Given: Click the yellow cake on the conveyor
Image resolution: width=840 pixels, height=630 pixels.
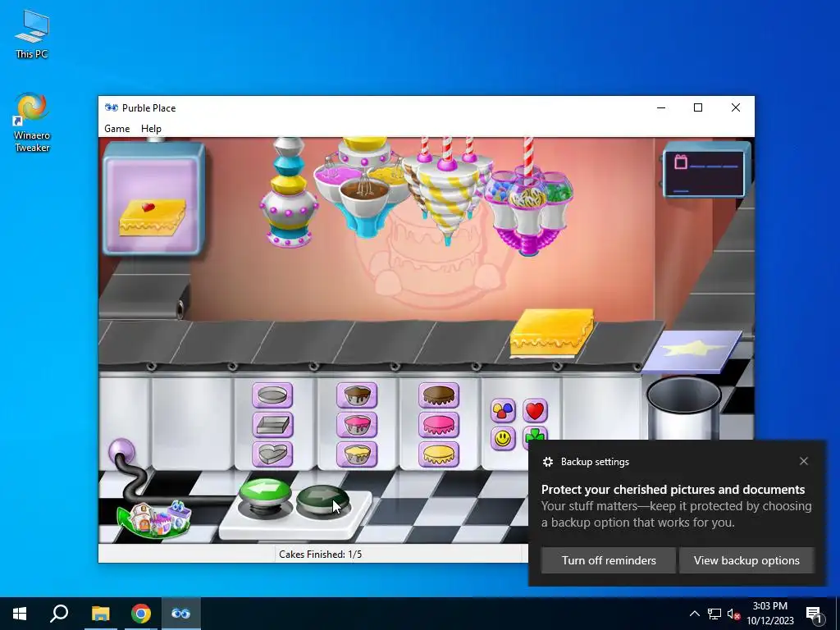Looking at the screenshot, I should coord(551,332).
